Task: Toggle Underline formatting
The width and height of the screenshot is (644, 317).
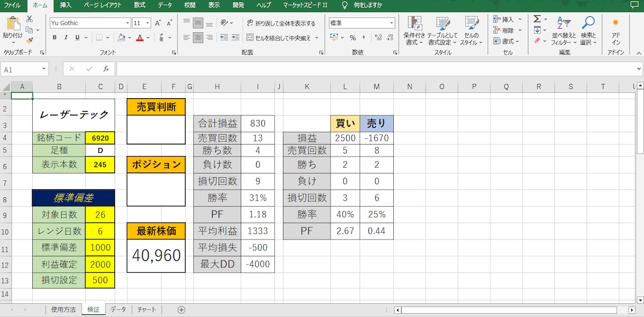Action: pyautogui.click(x=77, y=37)
